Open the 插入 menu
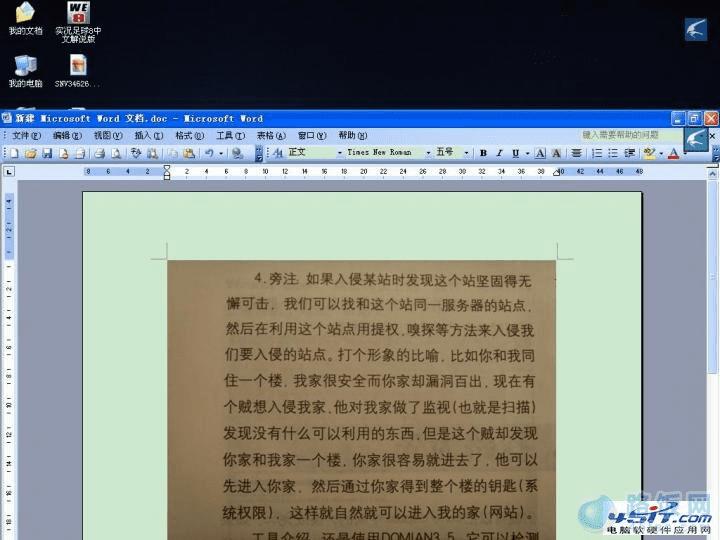 [x=149, y=135]
